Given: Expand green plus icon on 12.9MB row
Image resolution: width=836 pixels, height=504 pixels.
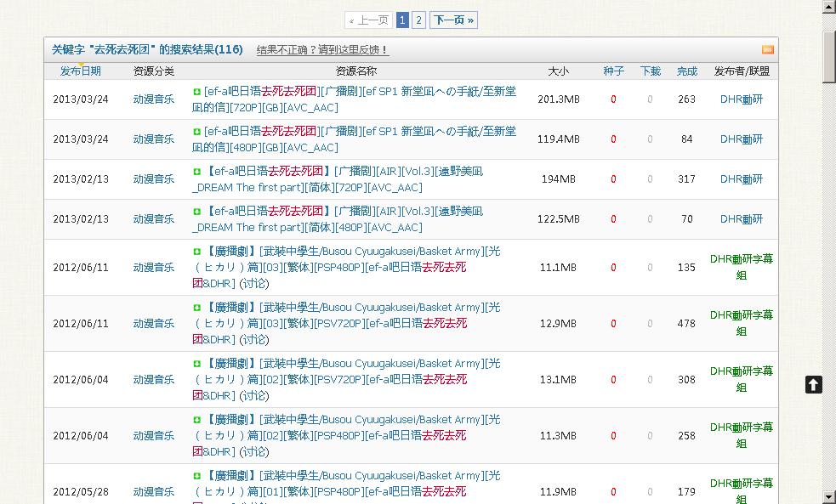Looking at the screenshot, I should click(196, 308).
